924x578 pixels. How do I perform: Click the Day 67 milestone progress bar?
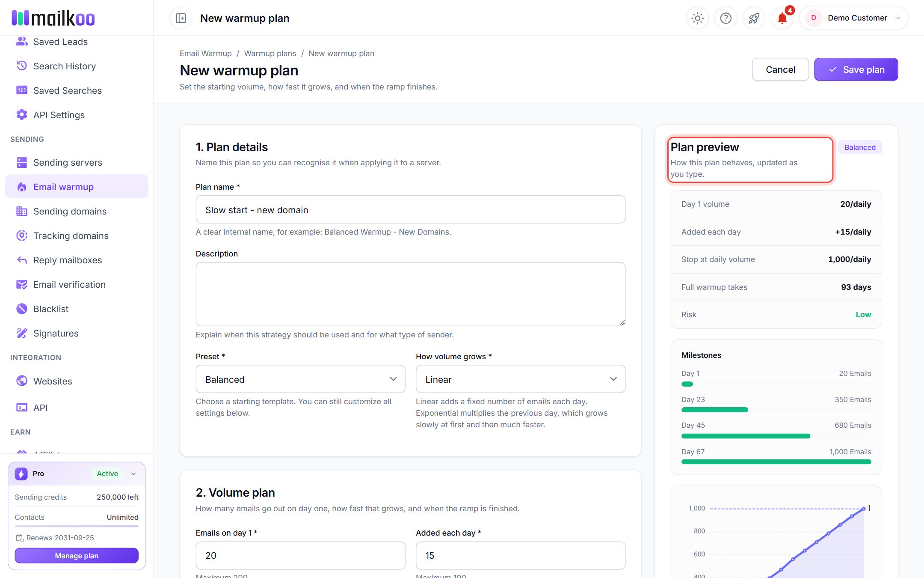[x=776, y=462]
